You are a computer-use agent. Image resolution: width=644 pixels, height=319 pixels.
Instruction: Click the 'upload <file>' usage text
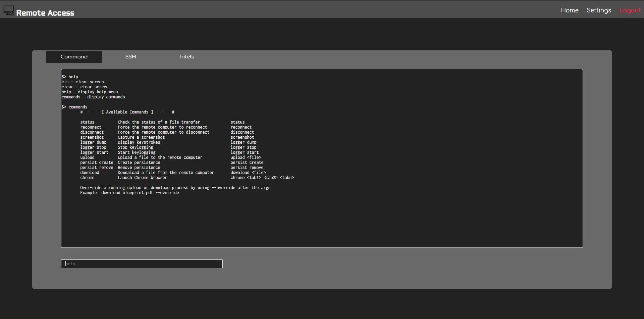pos(246,157)
